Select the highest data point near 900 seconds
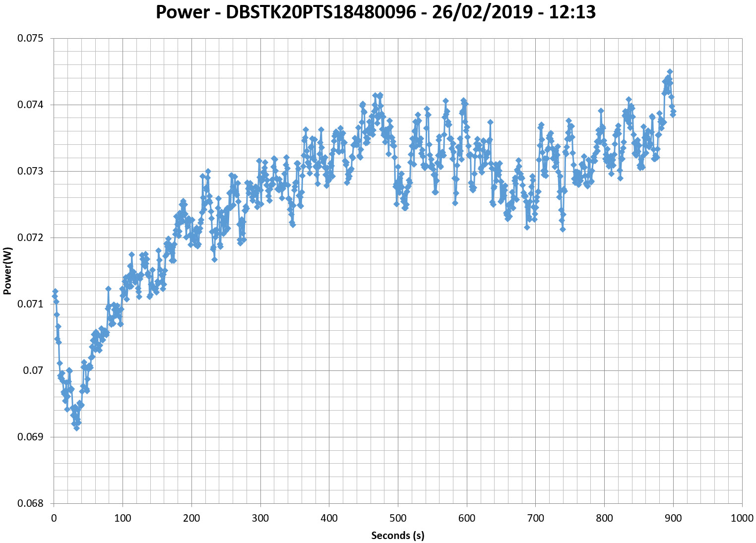This screenshot has height=543, width=756. coord(670,72)
